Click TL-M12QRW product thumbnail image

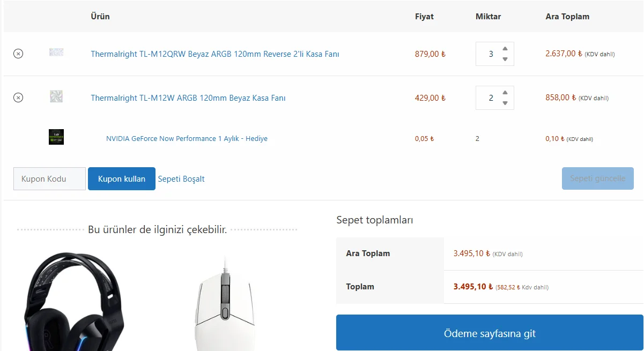click(x=56, y=53)
